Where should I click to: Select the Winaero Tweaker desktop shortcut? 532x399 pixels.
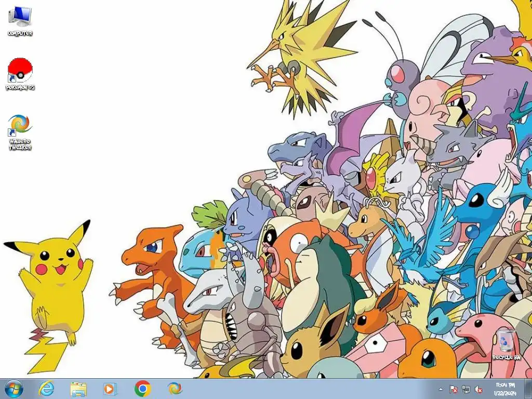(x=20, y=132)
